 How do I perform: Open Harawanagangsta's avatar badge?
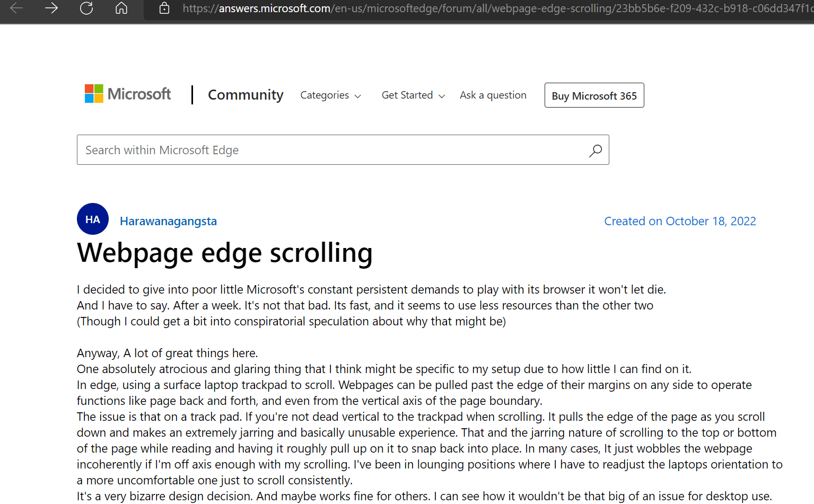click(92, 219)
